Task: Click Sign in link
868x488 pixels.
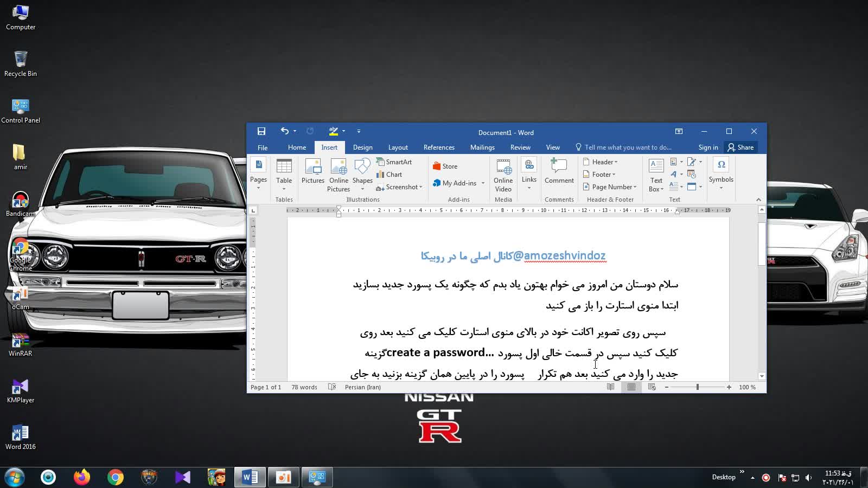Action: (708, 147)
